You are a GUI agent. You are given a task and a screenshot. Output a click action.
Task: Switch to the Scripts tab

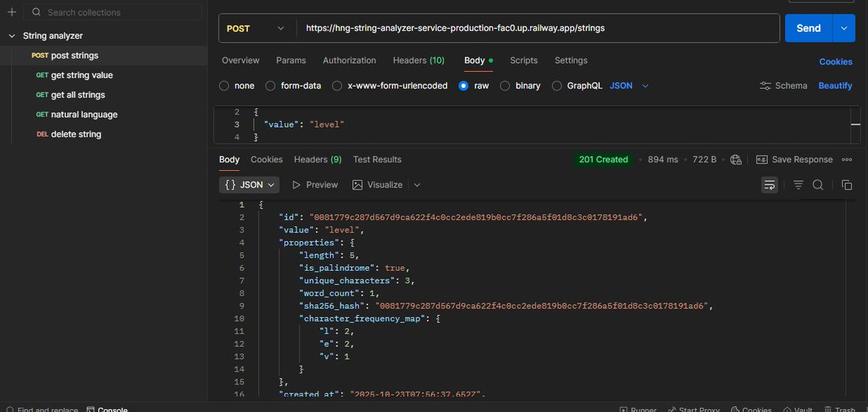point(524,60)
